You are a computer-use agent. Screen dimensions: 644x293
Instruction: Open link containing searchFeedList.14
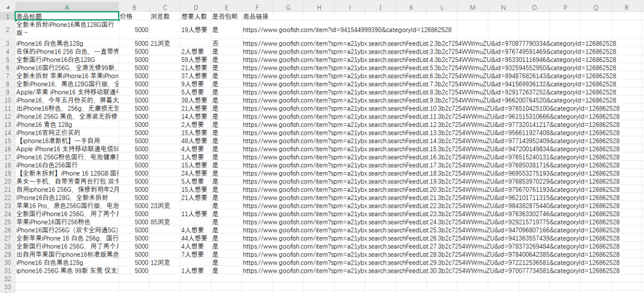(x=431, y=141)
